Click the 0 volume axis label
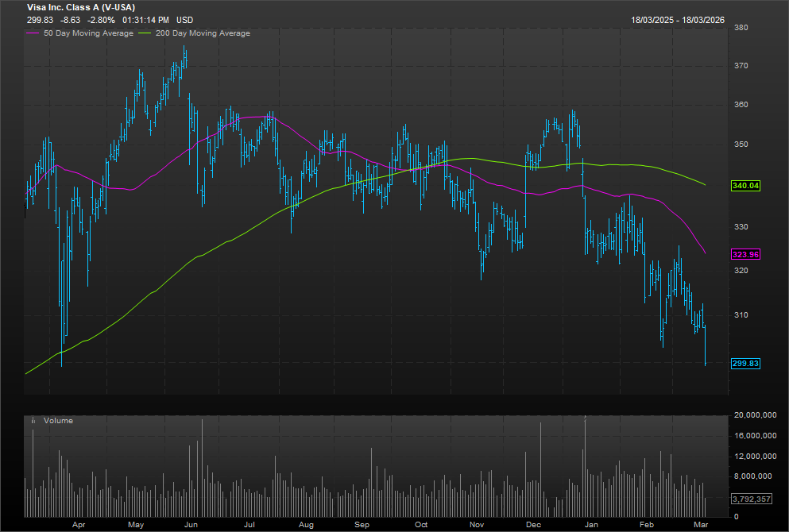The width and height of the screenshot is (789, 532). (x=737, y=516)
